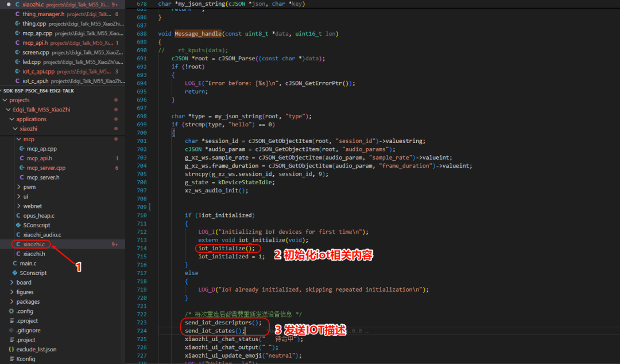Screen dimensions: 620x364
Task: Click the C++ file icon beside mcp_server.cpp
Action: (x=22, y=168)
